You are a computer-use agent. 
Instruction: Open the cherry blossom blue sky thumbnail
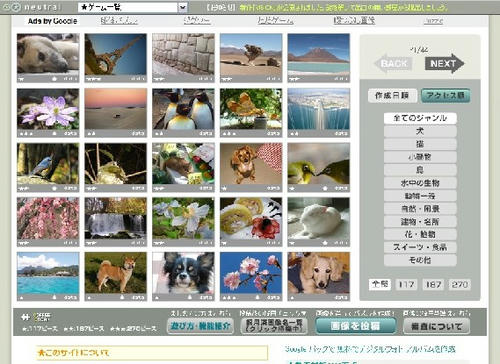point(251,273)
